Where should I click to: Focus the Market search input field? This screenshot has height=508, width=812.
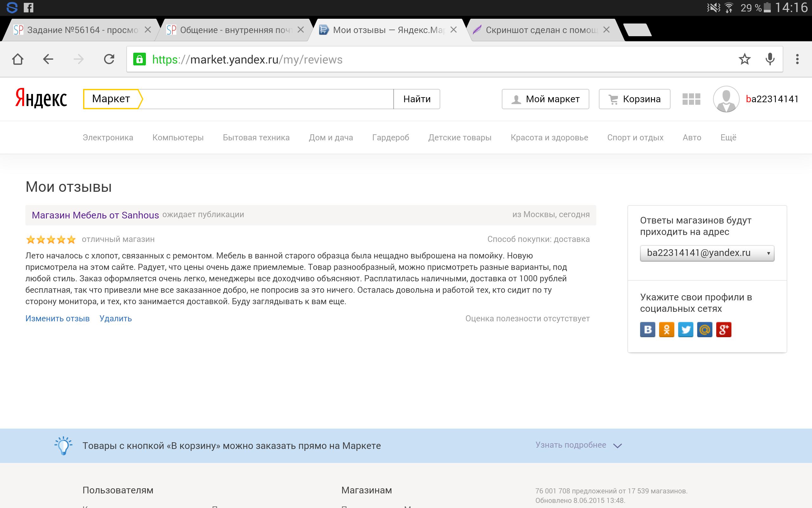click(x=267, y=99)
